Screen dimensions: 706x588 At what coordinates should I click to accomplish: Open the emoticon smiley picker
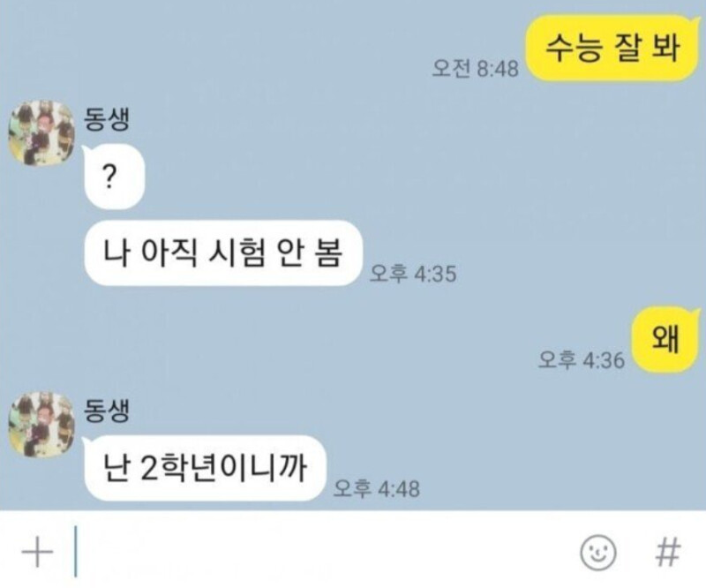(598, 553)
